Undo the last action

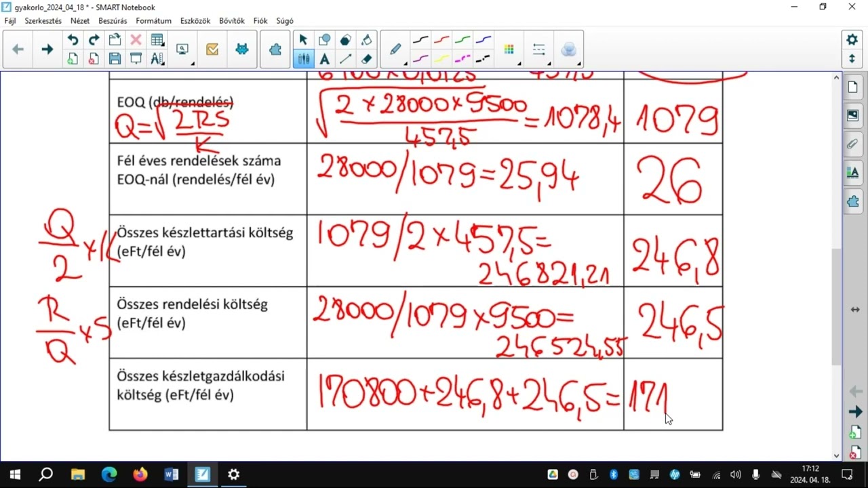(x=73, y=40)
